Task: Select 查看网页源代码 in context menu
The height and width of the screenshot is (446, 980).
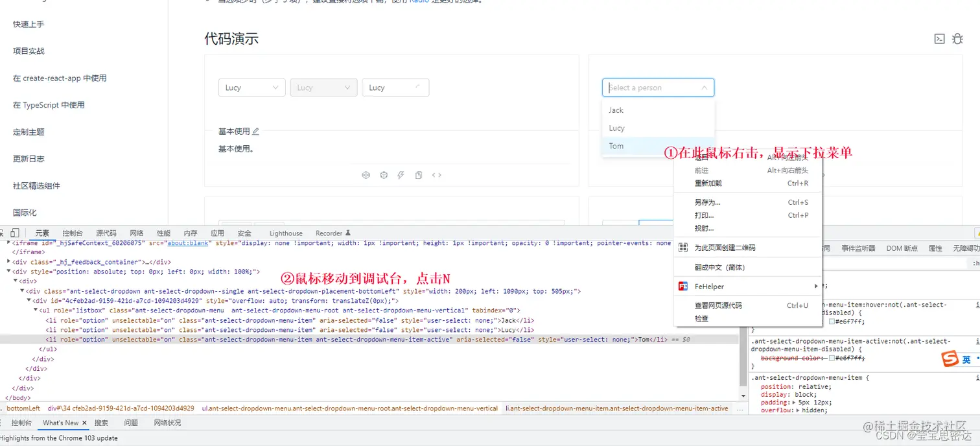Action: click(x=749, y=305)
